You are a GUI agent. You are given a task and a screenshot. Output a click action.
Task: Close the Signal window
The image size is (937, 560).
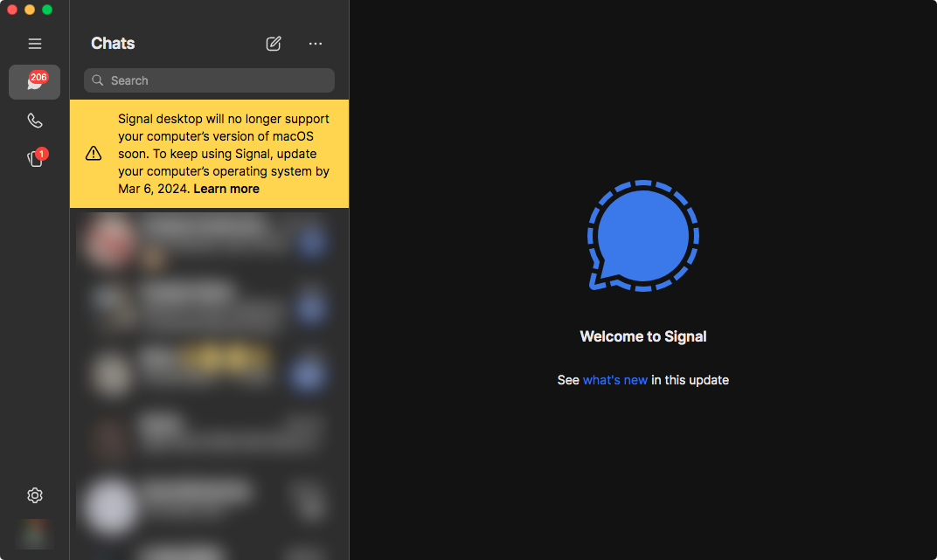12,10
